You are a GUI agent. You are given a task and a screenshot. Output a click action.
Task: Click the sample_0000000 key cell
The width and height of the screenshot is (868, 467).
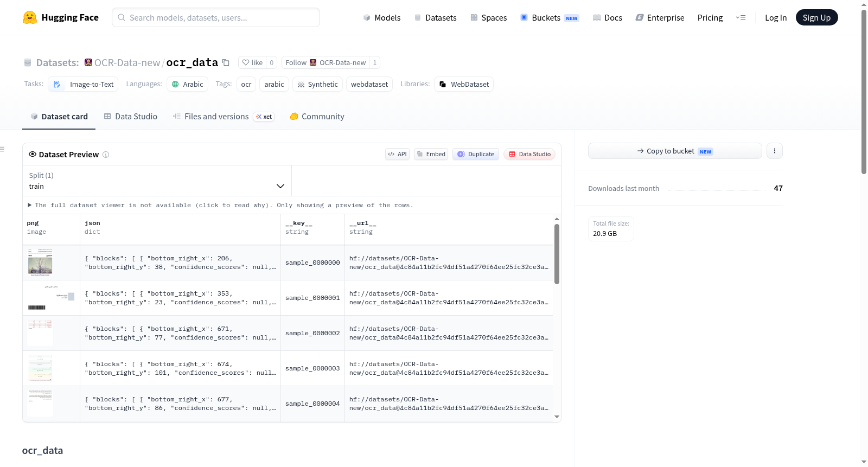point(312,263)
